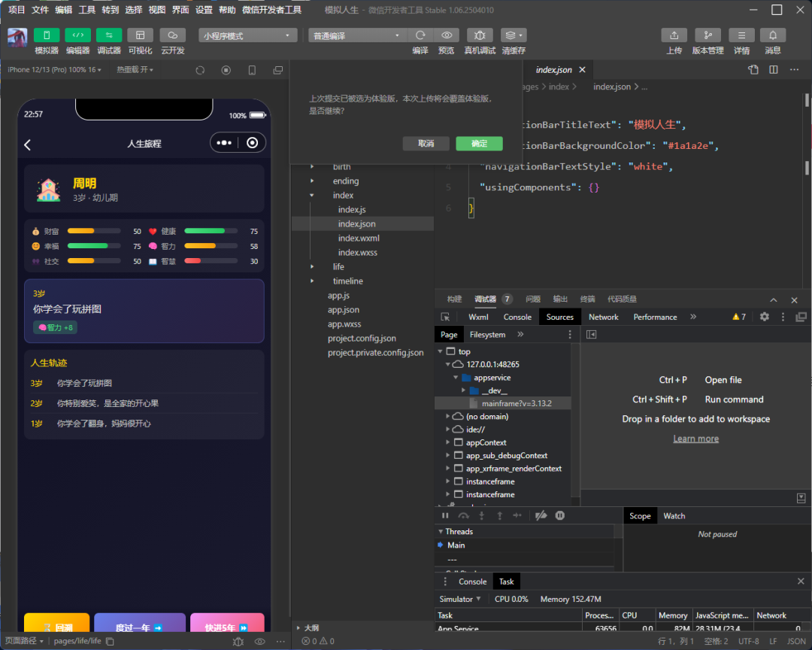Click the 编译 compile refresh icon
Viewport: 812px width, 650px height.
coord(420,35)
